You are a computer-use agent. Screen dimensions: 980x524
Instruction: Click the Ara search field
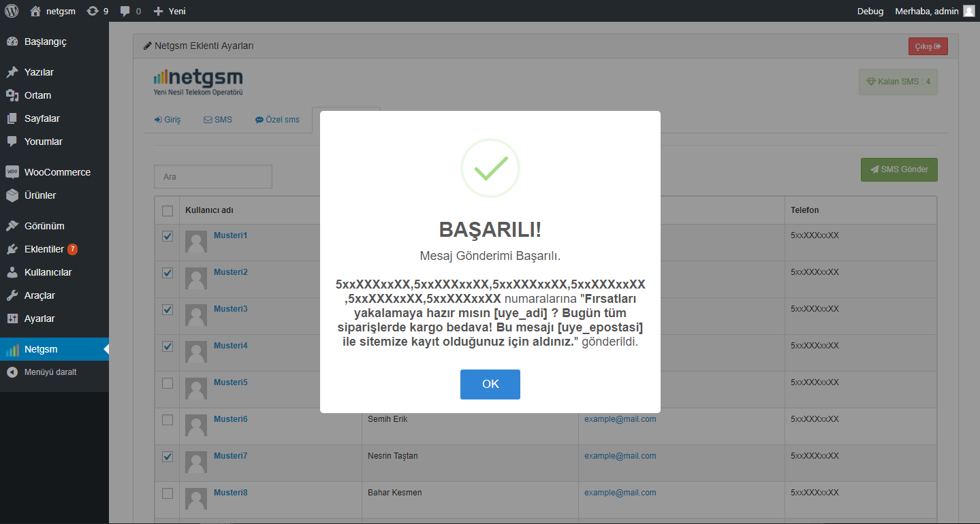click(213, 176)
